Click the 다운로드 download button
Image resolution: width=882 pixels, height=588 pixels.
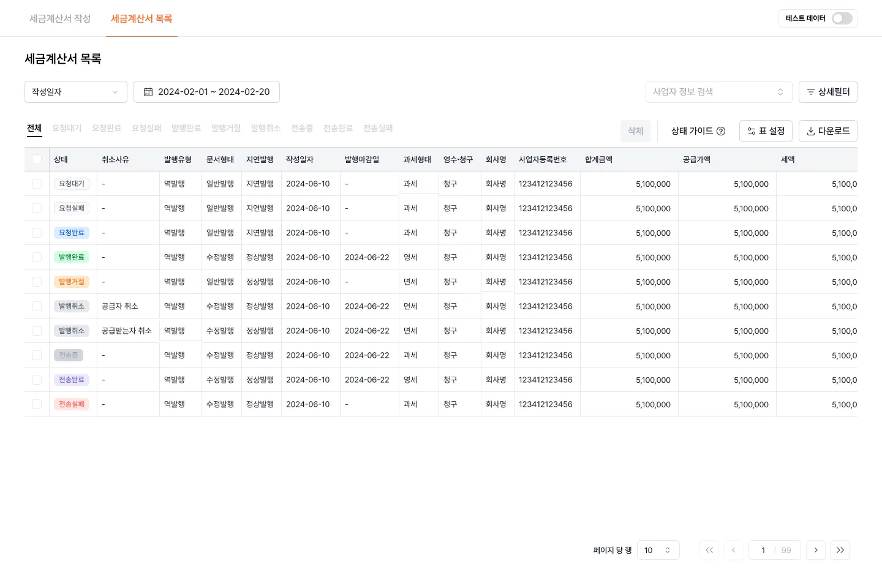point(827,131)
